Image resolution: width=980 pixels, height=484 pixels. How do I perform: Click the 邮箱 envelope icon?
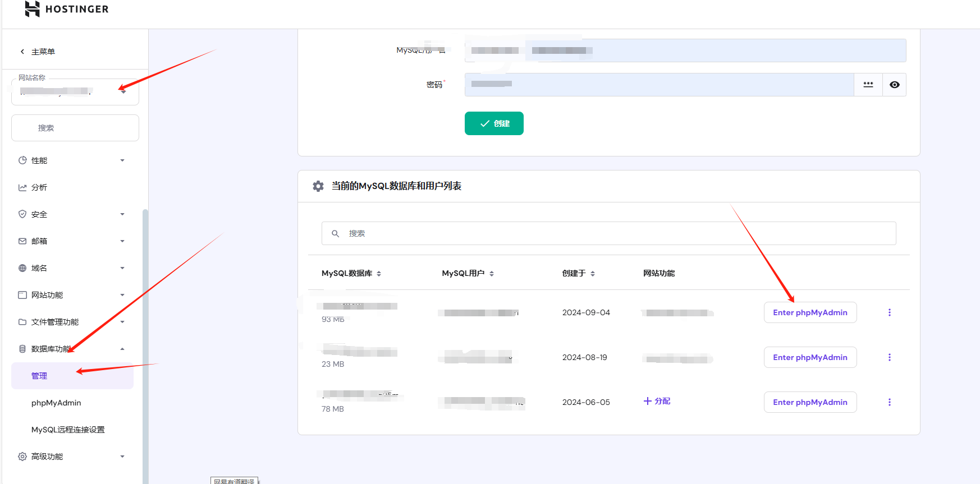coord(22,241)
